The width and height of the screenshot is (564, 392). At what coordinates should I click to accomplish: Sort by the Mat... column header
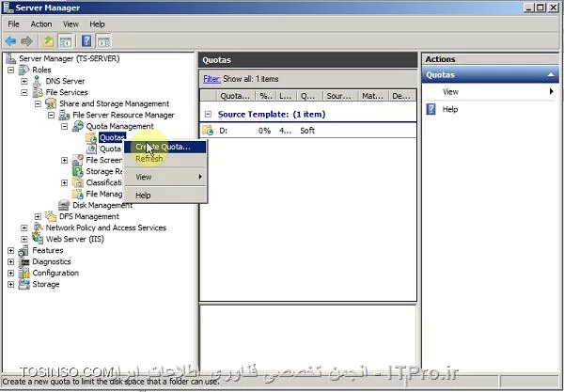[373, 96]
